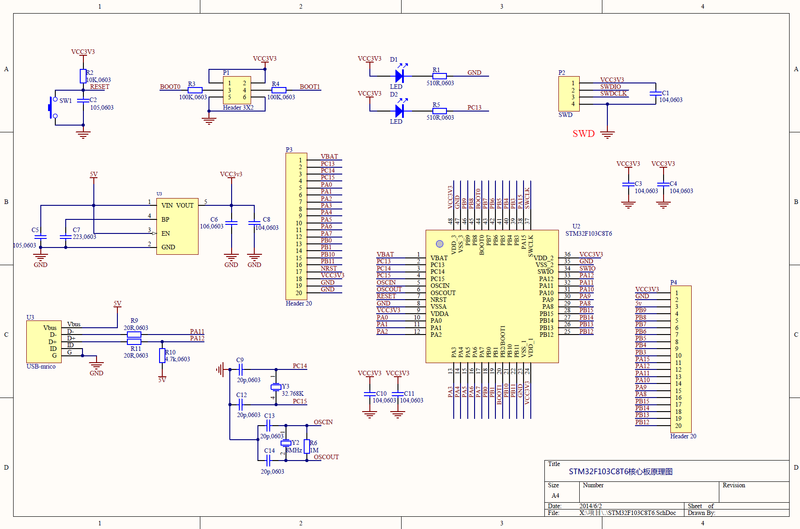This screenshot has width=800, height=529.
Task: Select the Y3 32.768K crystal symbol
Action: (276, 387)
